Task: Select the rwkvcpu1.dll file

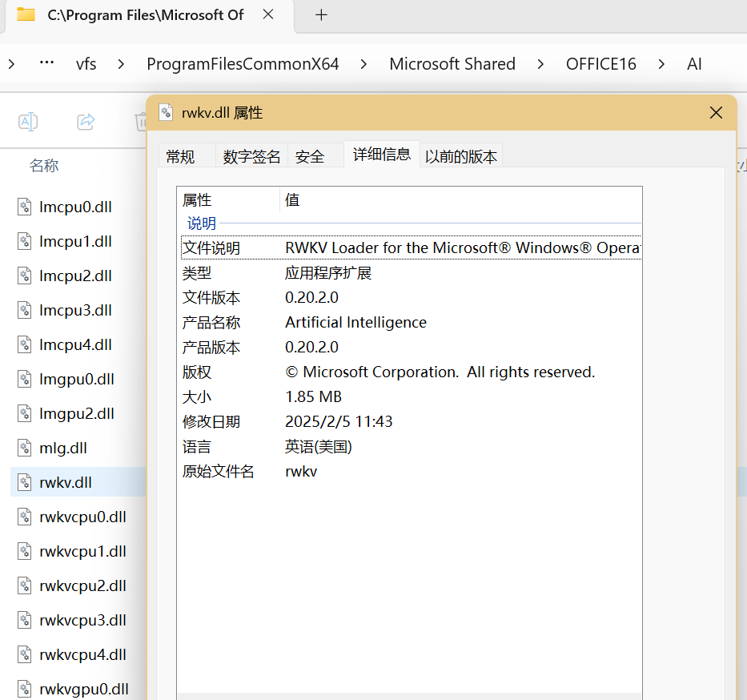Action: [82, 551]
